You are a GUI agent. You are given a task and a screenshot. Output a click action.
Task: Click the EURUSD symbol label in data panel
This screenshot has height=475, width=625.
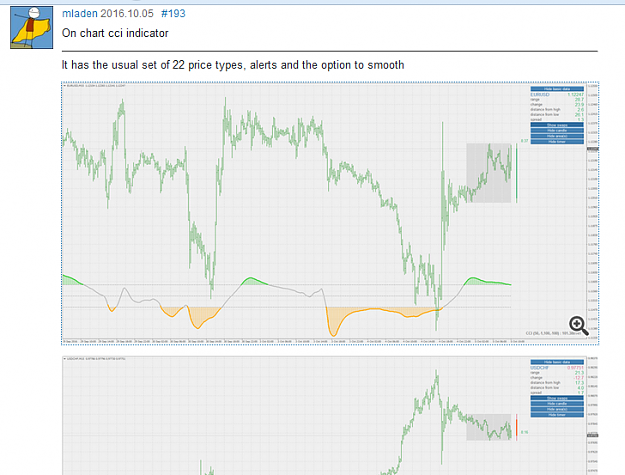click(x=540, y=95)
